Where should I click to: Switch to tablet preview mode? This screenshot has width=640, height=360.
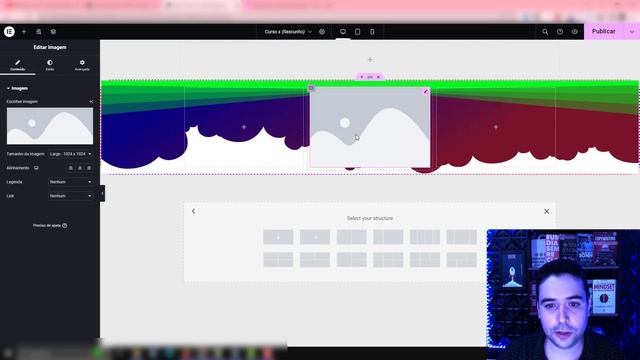click(x=358, y=31)
